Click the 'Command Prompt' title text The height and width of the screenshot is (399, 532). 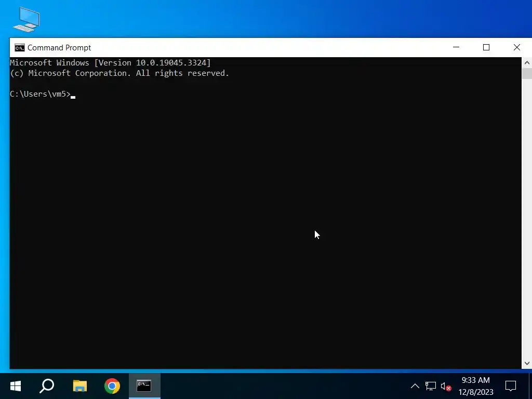[x=59, y=48]
